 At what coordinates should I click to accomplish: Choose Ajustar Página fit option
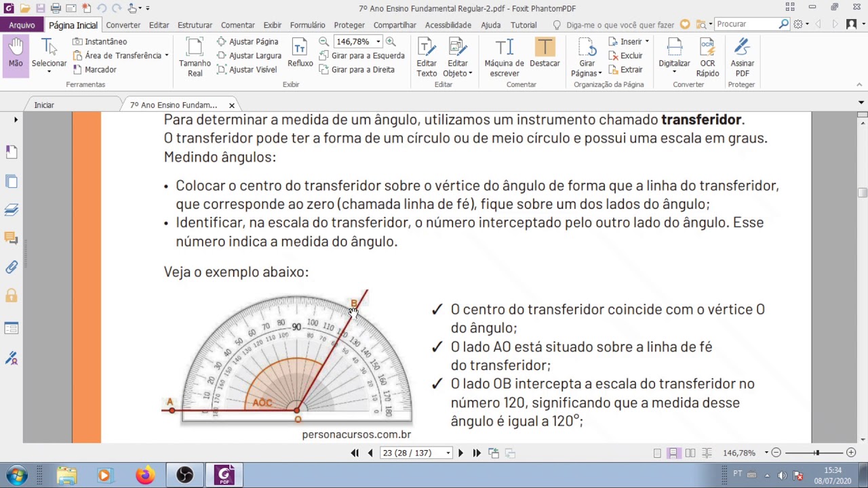click(247, 41)
